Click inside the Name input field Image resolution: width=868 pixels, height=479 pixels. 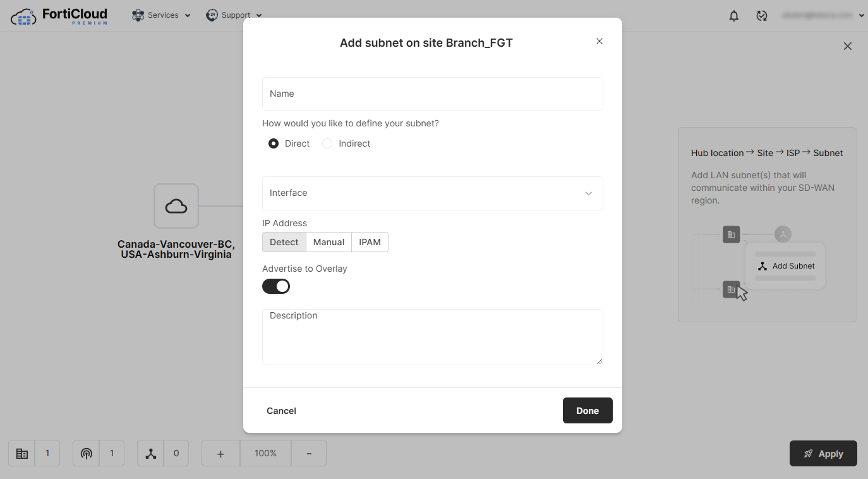[x=432, y=93]
